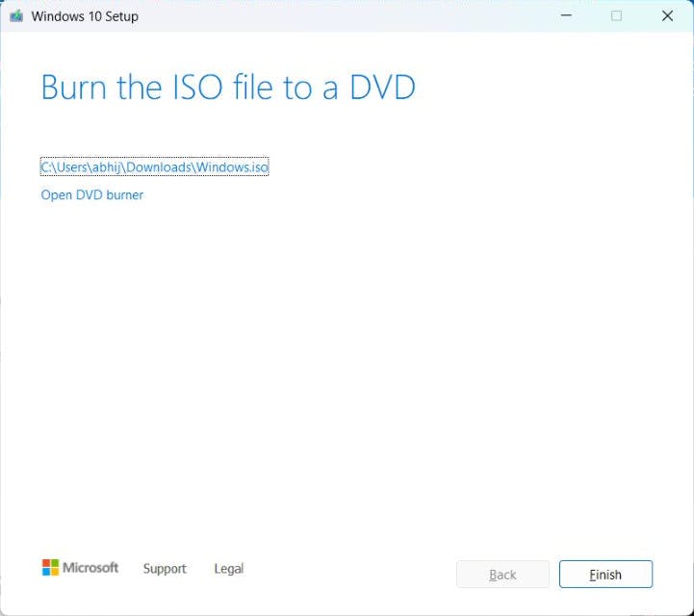Open the Legal link
This screenshot has height=616, width=694.
(x=229, y=568)
